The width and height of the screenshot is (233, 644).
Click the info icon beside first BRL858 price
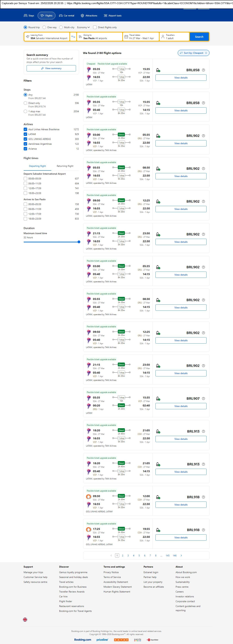(203, 70)
